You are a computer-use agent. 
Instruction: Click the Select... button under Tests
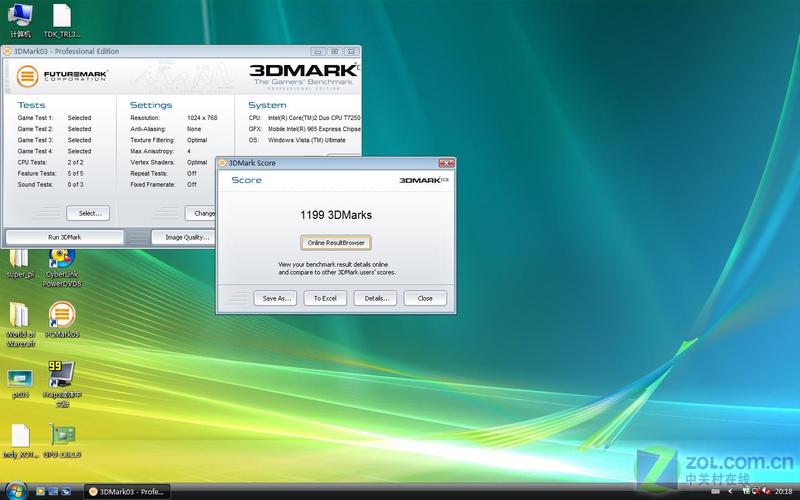point(88,213)
